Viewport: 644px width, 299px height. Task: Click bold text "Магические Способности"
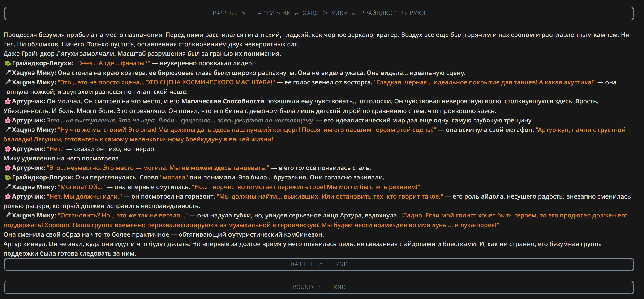pos(223,101)
